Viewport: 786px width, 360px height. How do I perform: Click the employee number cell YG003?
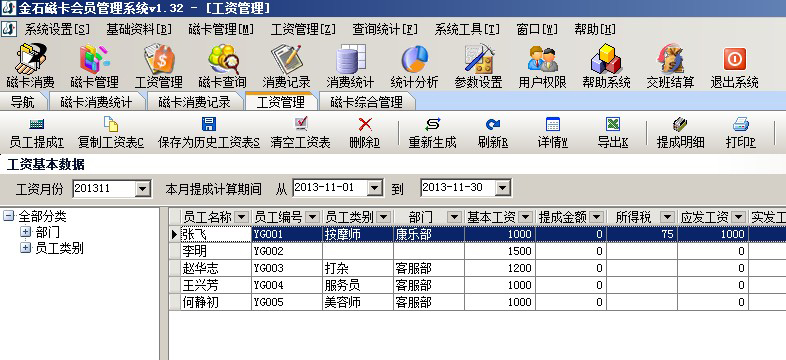coord(287,268)
